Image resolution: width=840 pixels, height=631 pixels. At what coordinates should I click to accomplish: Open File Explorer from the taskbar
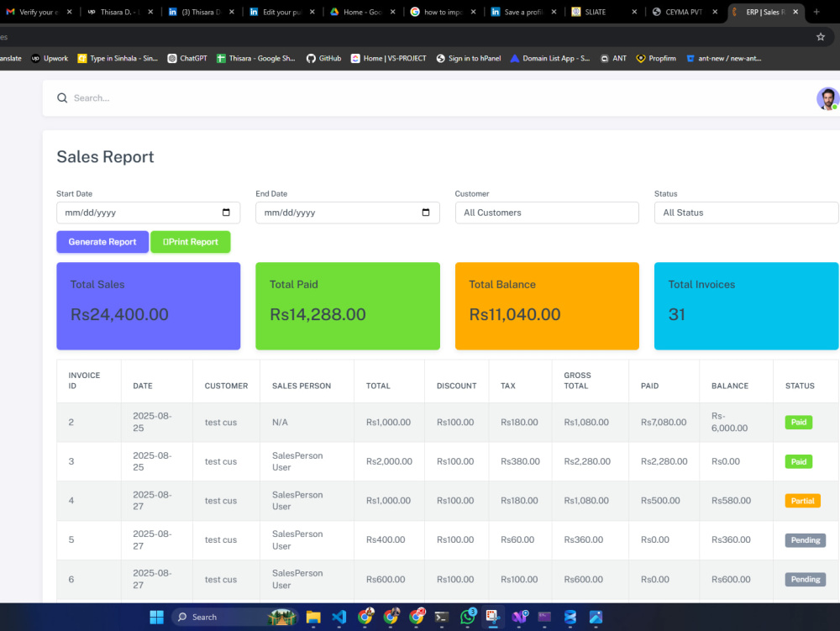click(x=313, y=617)
